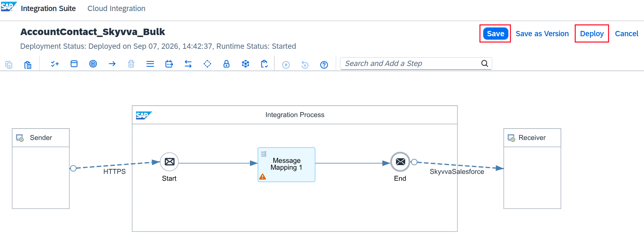
Task: Click the Receiver box title
Action: [532, 138]
